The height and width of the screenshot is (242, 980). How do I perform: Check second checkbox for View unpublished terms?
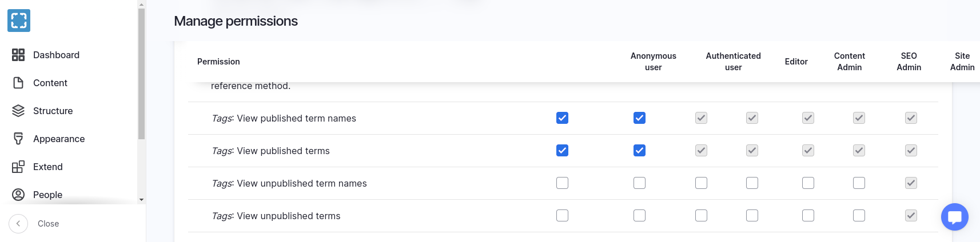(x=639, y=216)
